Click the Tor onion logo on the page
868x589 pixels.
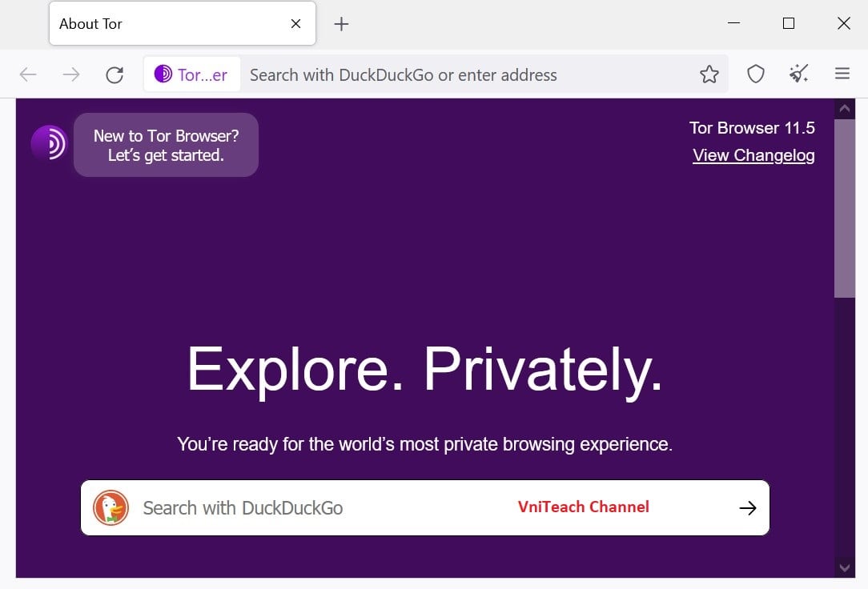pos(50,142)
